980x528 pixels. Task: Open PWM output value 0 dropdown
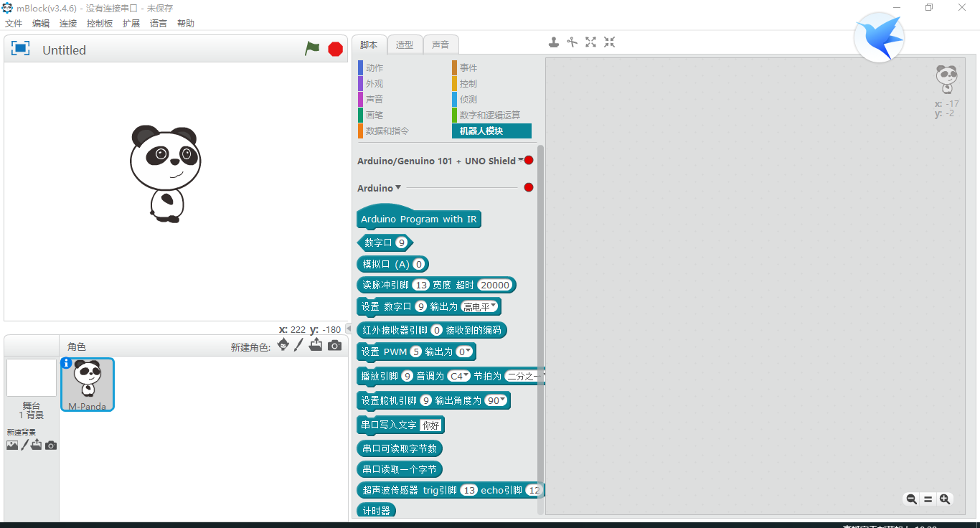click(464, 352)
